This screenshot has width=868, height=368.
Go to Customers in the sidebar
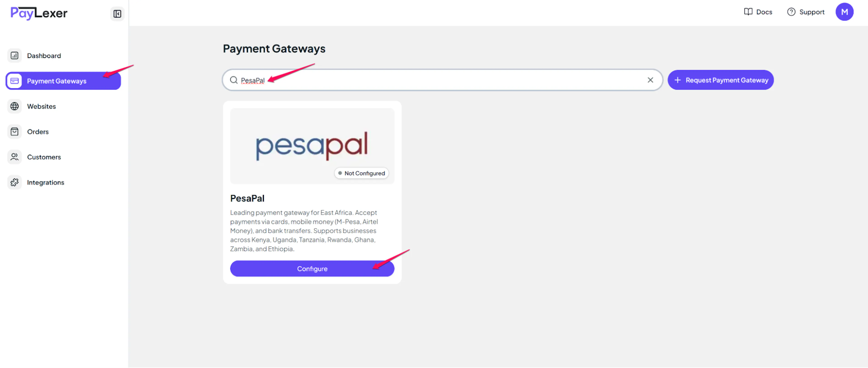coord(44,157)
